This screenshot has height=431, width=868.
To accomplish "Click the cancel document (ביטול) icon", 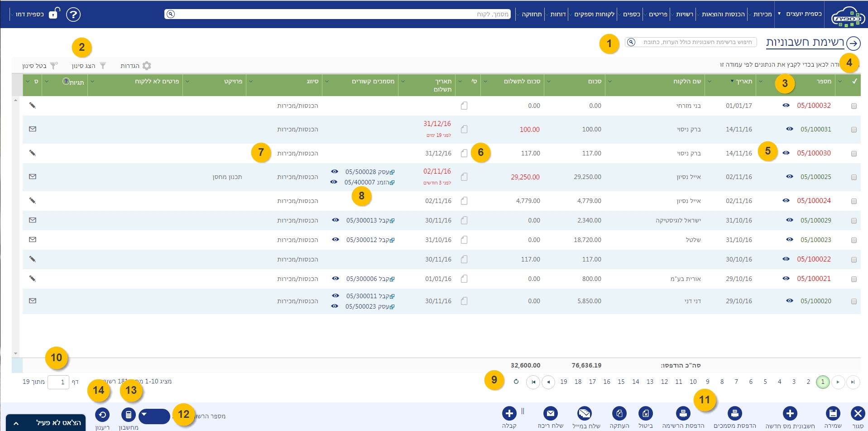I will click(x=645, y=413).
